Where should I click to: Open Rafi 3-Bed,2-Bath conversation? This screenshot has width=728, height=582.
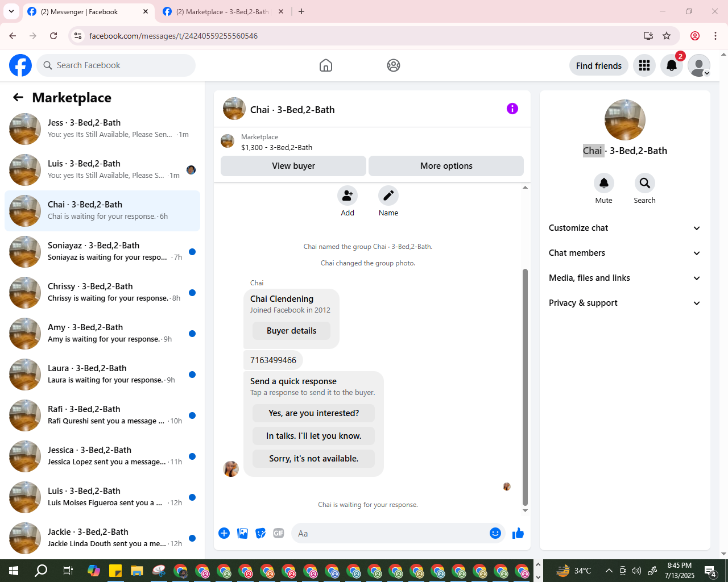(102, 415)
